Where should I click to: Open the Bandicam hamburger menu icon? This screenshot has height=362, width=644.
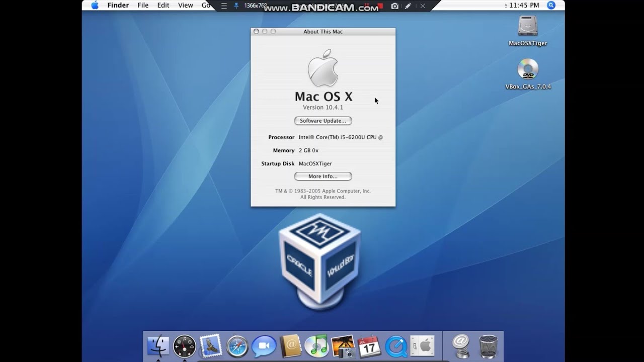tap(224, 6)
